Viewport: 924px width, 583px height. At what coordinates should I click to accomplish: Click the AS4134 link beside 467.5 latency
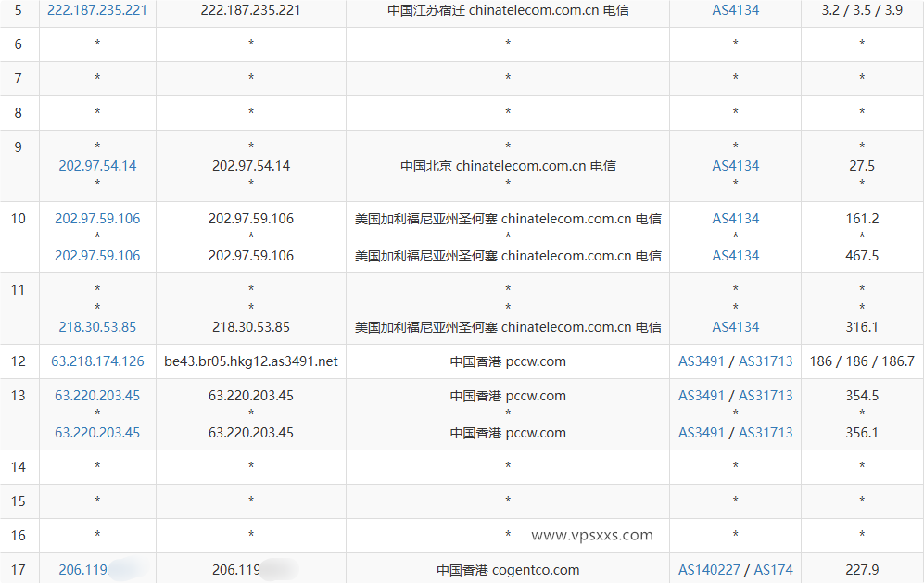tap(735, 256)
